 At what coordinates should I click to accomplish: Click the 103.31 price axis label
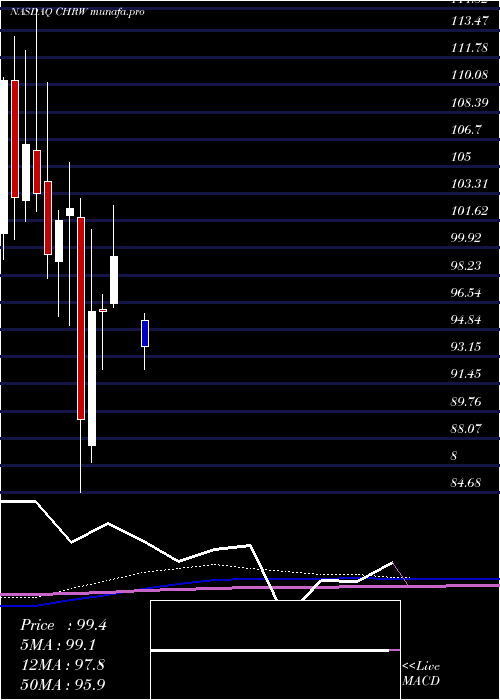pos(469,184)
